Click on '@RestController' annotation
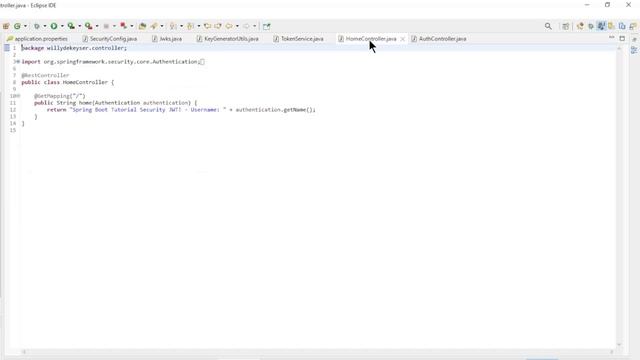The height and width of the screenshot is (360, 640). tap(45, 76)
